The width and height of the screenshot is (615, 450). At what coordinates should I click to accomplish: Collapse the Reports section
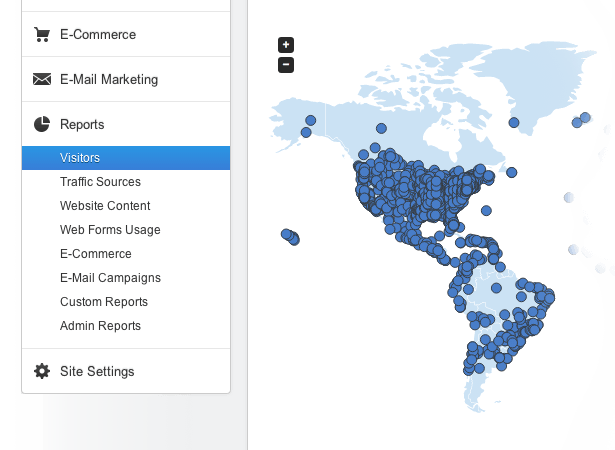pyautogui.click(x=126, y=124)
